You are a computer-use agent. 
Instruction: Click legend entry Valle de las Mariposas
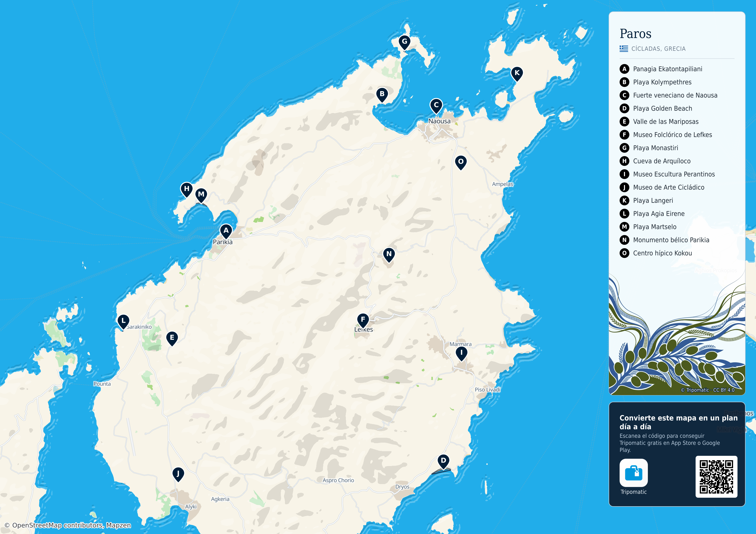pyautogui.click(x=659, y=122)
